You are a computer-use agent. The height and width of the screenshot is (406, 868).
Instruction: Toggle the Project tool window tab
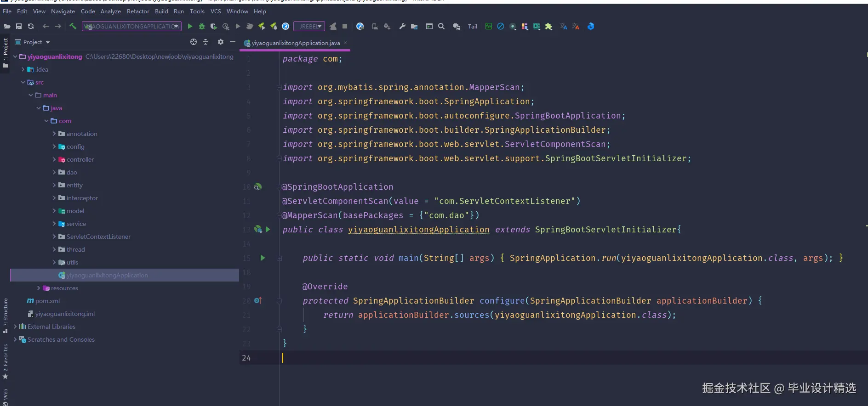5,53
